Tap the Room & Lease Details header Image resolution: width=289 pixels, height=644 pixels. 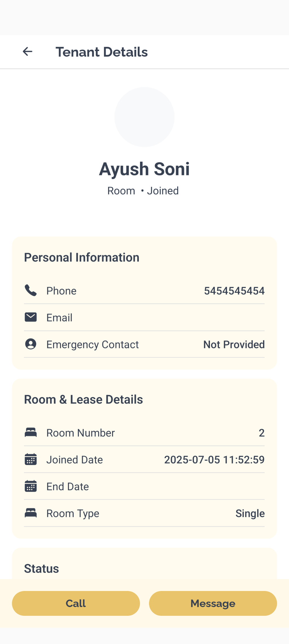tap(83, 400)
